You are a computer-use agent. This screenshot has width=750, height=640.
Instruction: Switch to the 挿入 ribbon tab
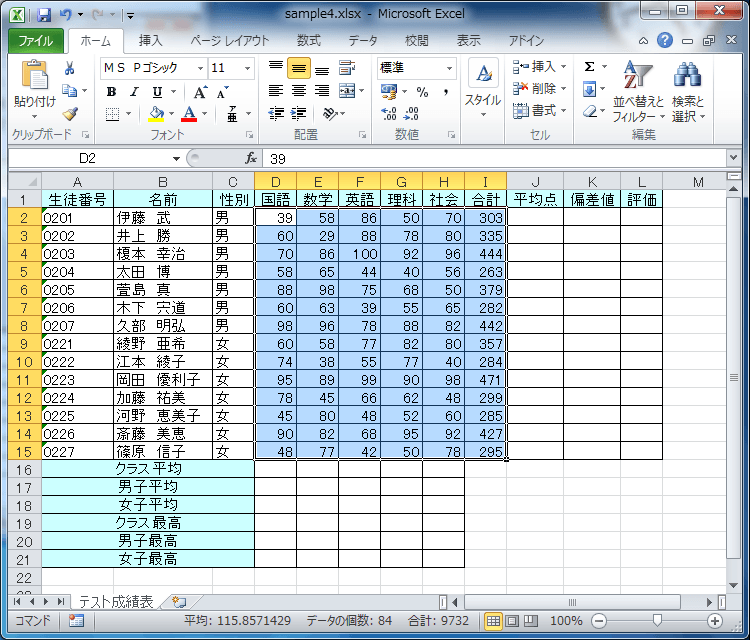click(x=151, y=41)
